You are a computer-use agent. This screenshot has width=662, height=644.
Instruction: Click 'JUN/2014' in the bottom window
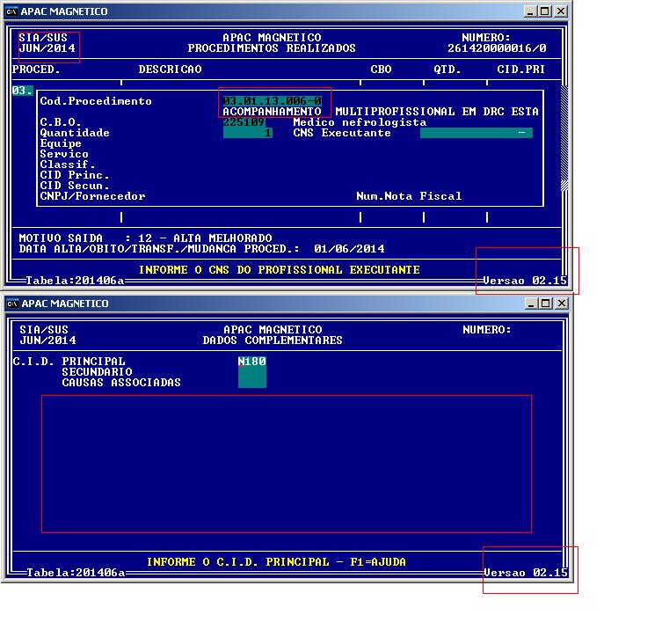pyautogui.click(x=48, y=340)
